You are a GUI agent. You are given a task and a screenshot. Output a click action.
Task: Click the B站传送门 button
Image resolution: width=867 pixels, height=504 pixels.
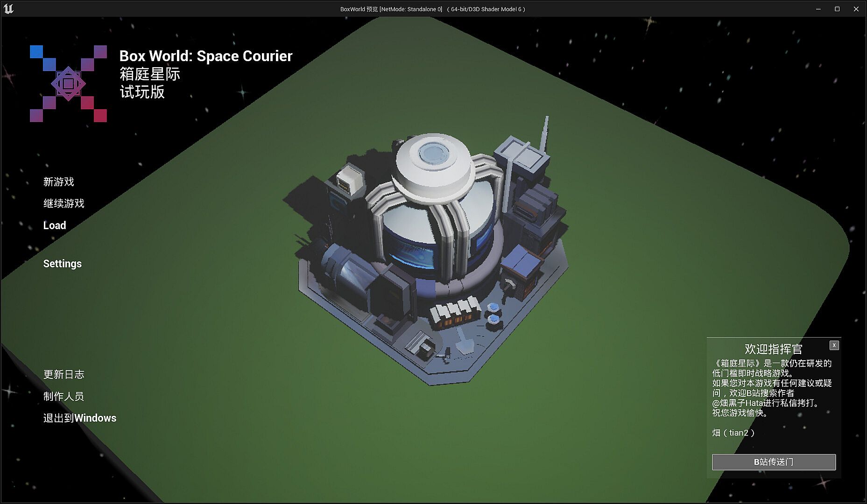click(774, 462)
